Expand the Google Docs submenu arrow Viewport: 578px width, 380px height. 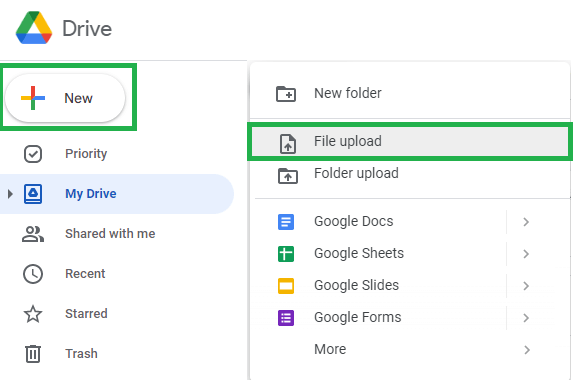coord(526,222)
